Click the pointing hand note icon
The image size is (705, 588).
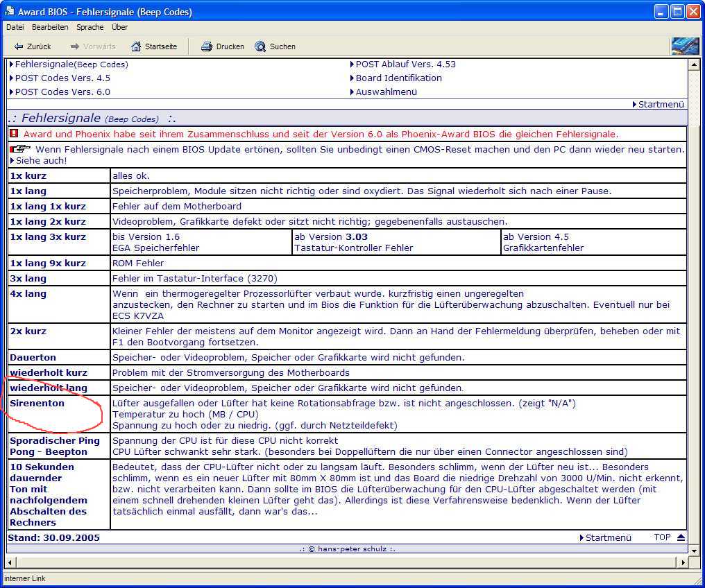coord(20,148)
